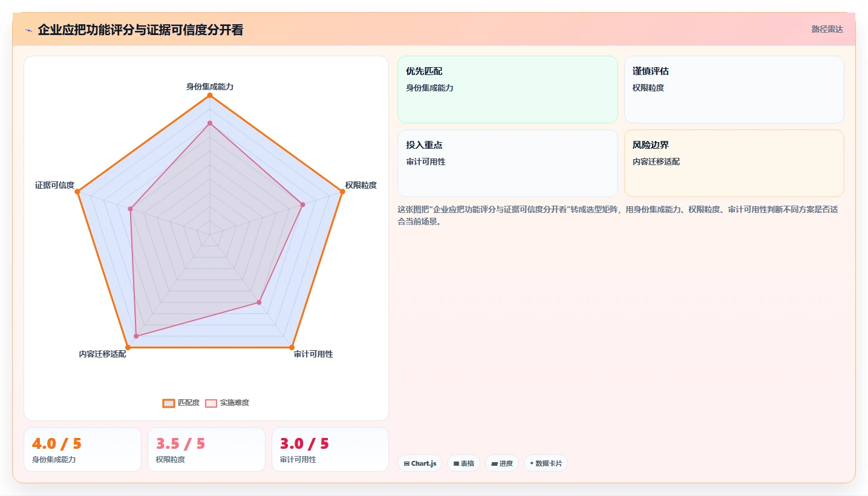This screenshot has height=496, width=868.
Task: Select the 投入重点 quadrant card
Action: [x=507, y=163]
